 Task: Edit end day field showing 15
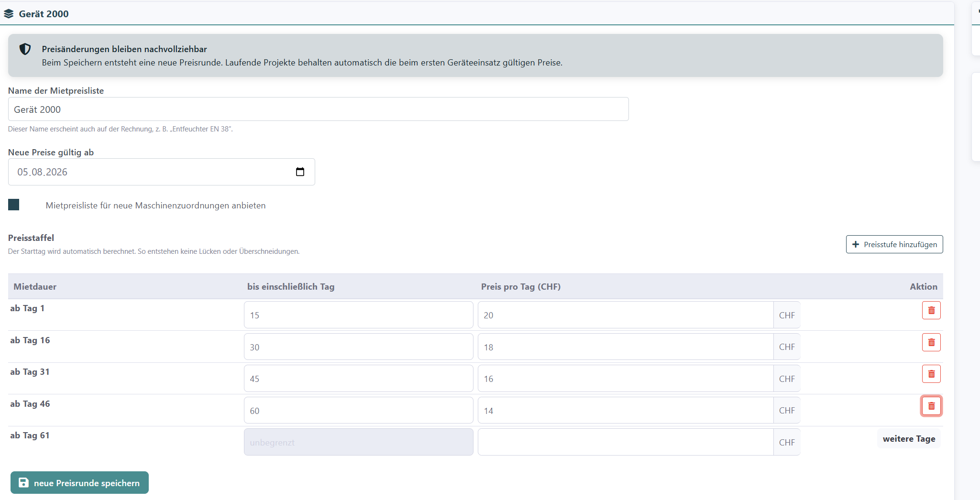(x=358, y=315)
